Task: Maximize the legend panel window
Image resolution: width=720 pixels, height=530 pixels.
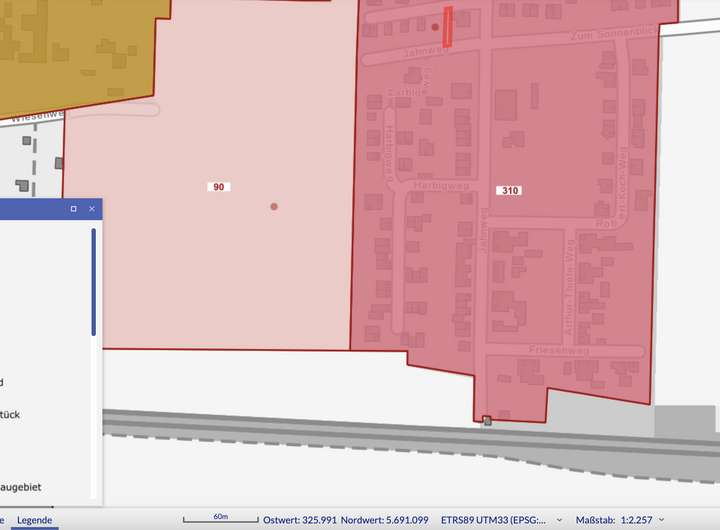Action: pos(73,209)
